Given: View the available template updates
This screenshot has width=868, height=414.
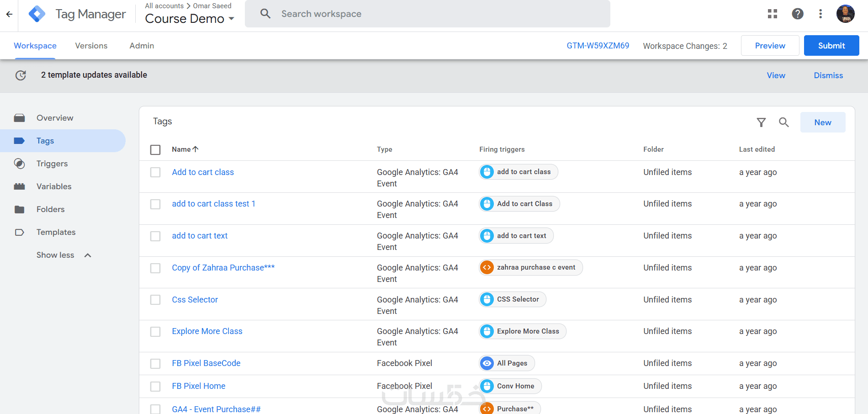Looking at the screenshot, I should [x=776, y=75].
